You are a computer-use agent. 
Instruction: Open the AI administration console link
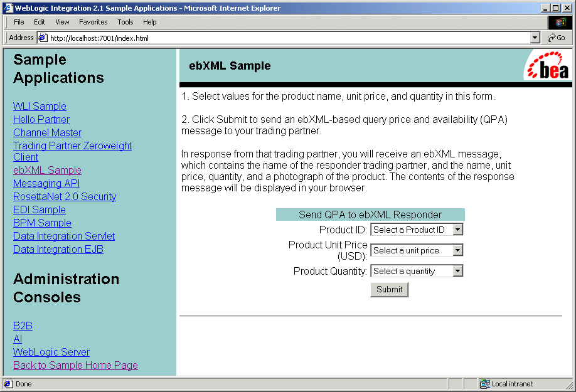pyautogui.click(x=18, y=339)
